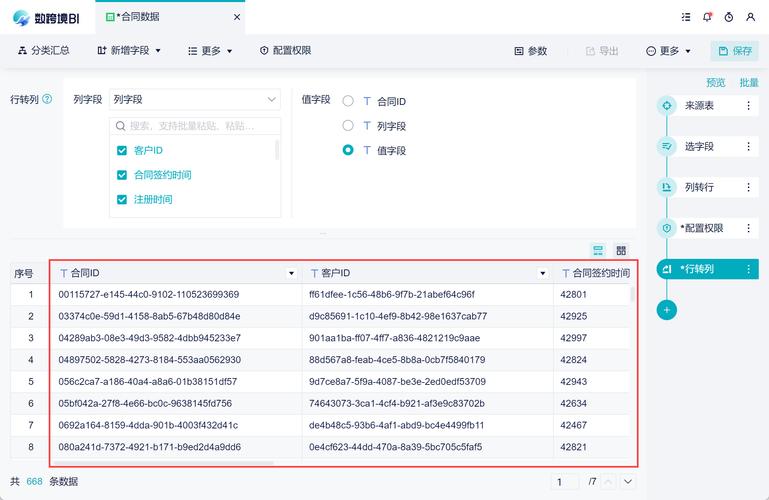Click the 保存 button
The width and height of the screenshot is (769, 500).
[x=735, y=51]
